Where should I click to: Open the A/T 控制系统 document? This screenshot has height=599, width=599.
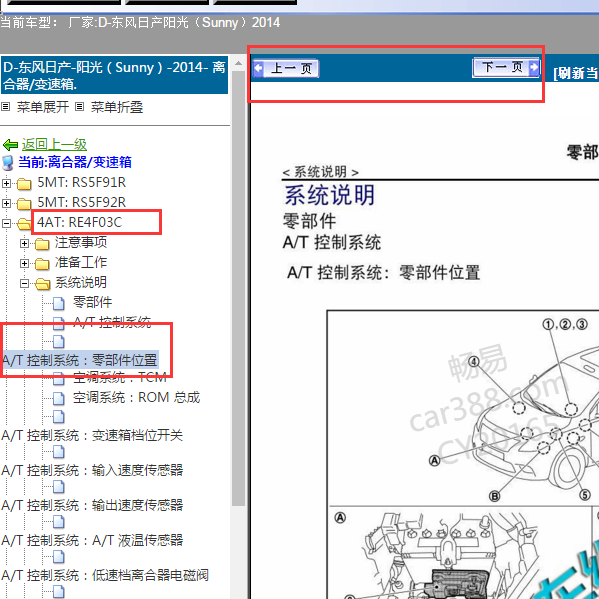112,322
